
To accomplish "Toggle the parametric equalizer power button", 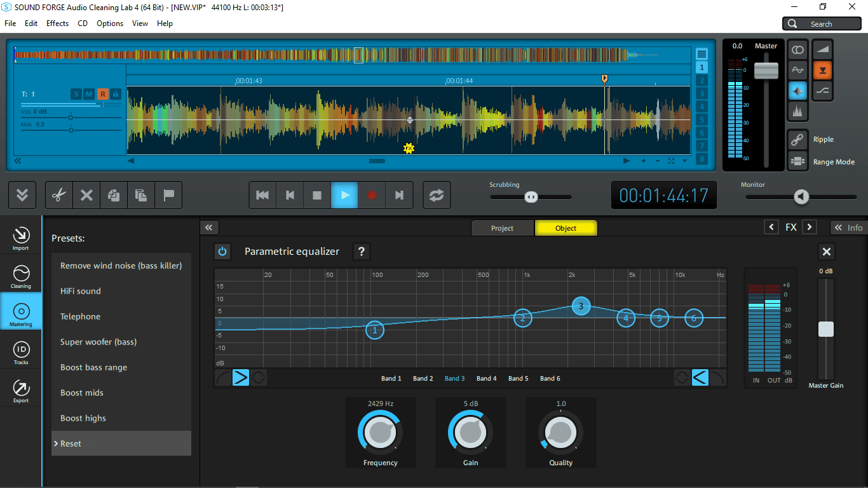I will coord(222,252).
